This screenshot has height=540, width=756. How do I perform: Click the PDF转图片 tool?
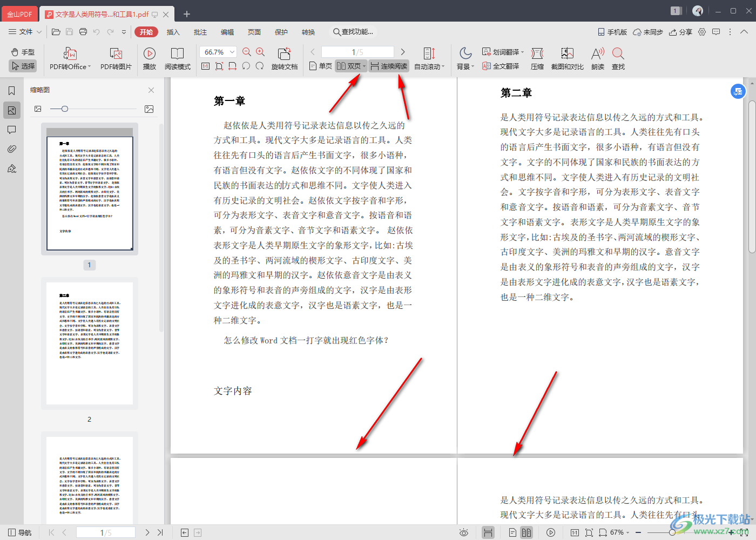tap(116, 59)
